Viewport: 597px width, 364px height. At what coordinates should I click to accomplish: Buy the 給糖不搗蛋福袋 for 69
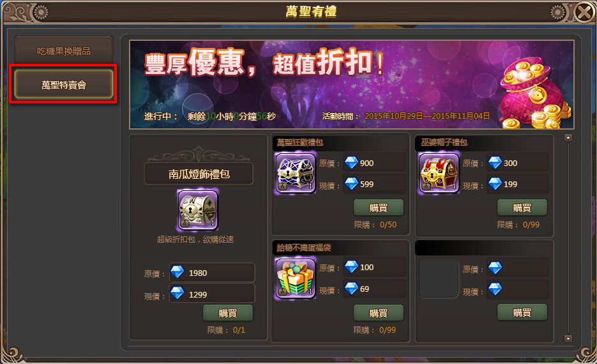coord(378,313)
